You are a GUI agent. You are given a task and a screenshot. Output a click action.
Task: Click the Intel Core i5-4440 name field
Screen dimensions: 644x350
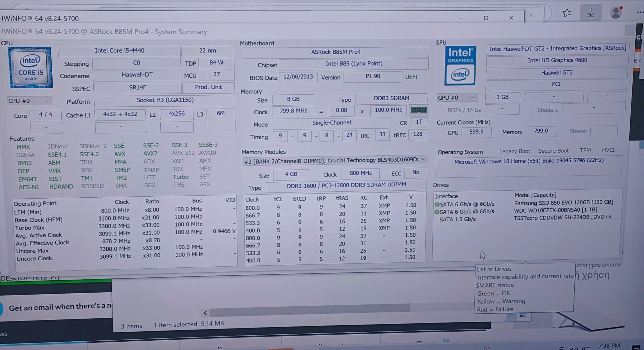(119, 51)
